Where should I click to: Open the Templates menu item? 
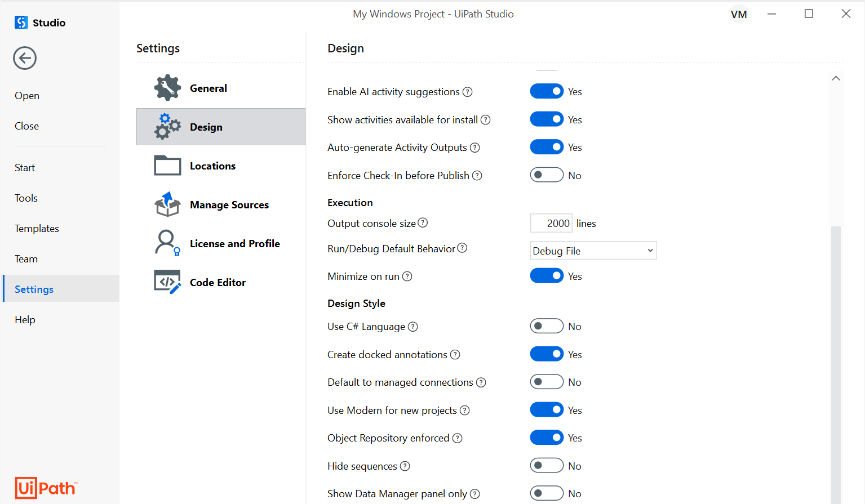pos(37,229)
